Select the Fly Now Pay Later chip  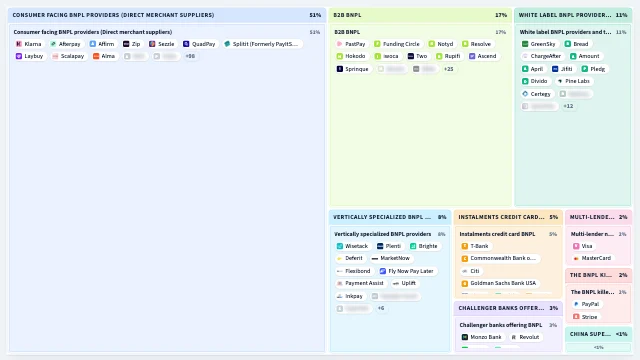click(406, 271)
